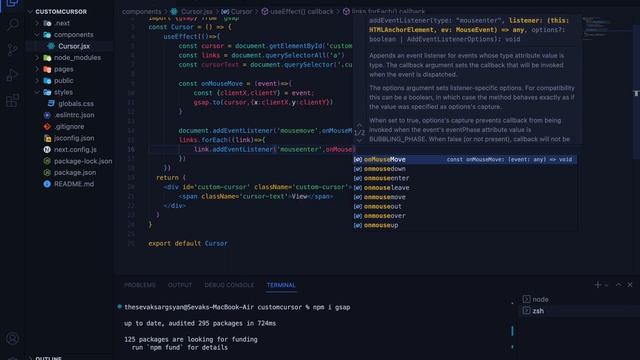
Task: Place cursor on 'export default Cursor' line
Action: 188,243
